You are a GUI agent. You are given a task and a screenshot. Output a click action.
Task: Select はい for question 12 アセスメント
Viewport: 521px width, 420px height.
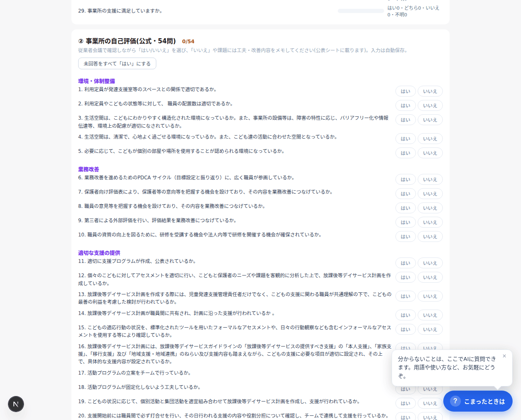click(x=405, y=277)
